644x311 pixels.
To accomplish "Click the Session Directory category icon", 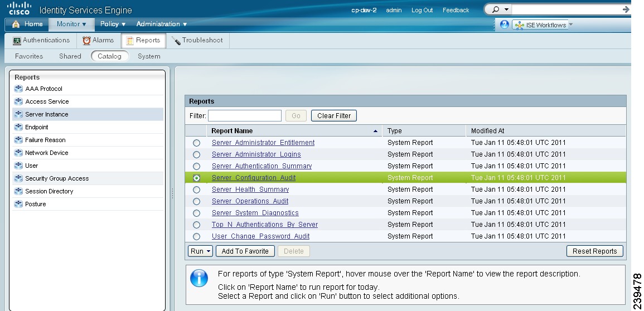I will pos(18,191).
